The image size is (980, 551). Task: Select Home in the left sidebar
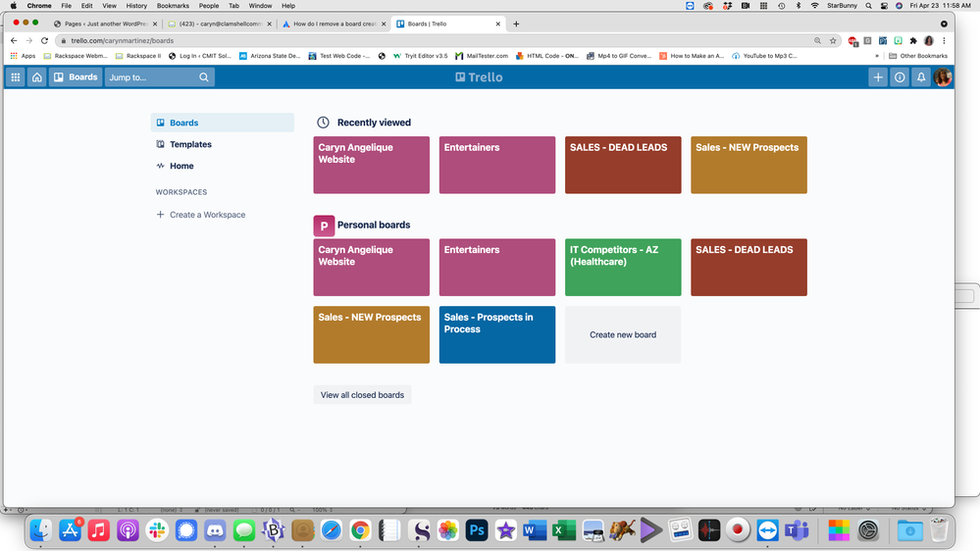(223, 166)
